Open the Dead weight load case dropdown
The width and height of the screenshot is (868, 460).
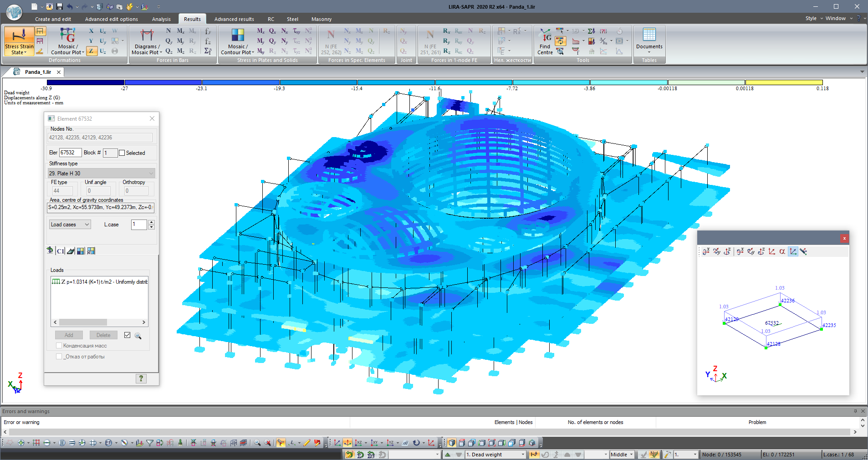coord(522,455)
